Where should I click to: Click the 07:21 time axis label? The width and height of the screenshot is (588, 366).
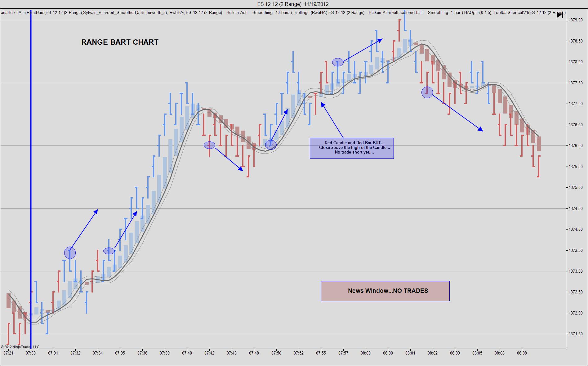[8, 353]
